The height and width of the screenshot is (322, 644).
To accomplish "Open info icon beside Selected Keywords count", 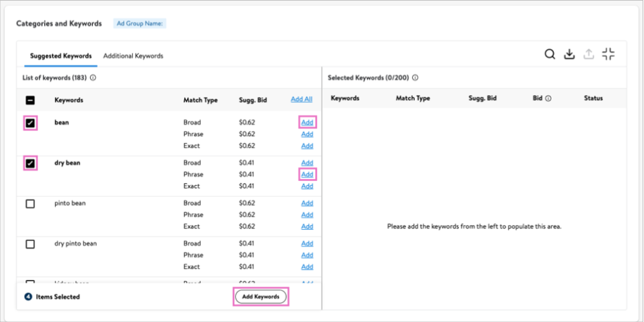I will pos(416,78).
